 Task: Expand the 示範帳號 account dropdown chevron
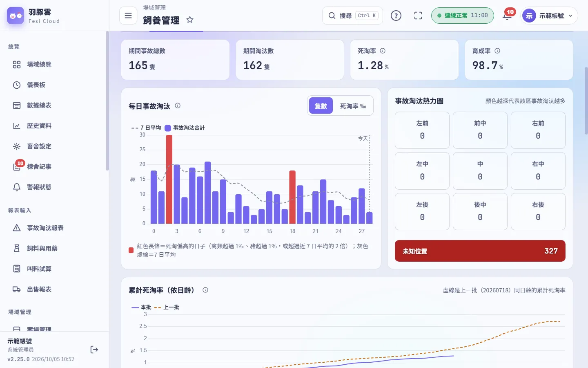pos(570,16)
